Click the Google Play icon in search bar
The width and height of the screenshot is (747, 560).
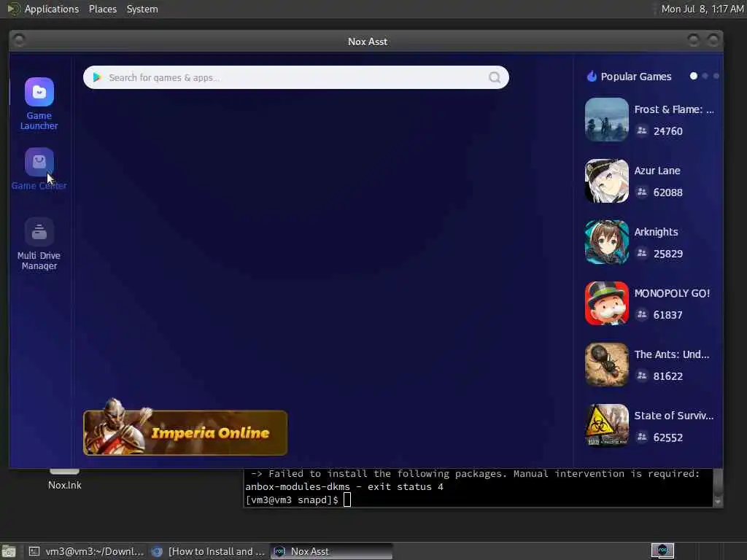pos(97,77)
